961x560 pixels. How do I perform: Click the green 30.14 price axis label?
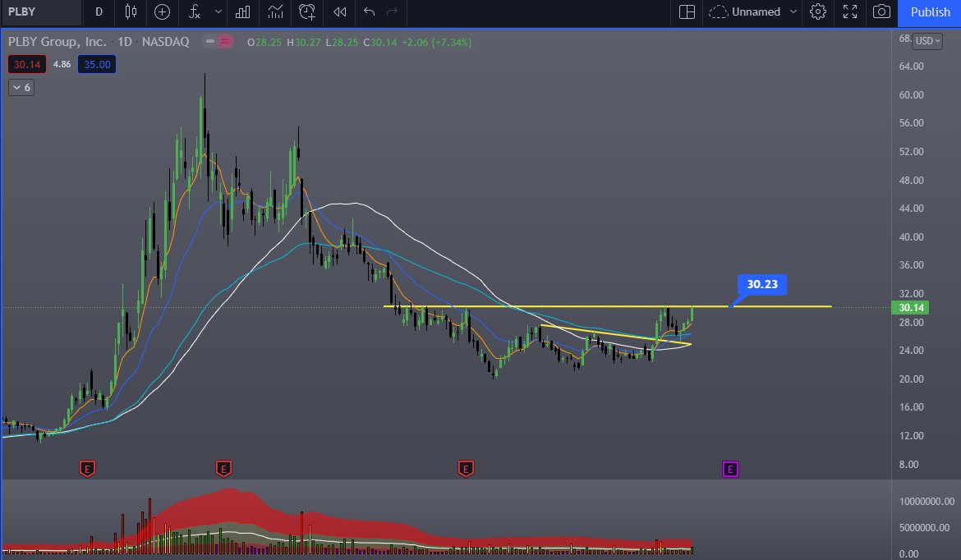[x=910, y=308]
